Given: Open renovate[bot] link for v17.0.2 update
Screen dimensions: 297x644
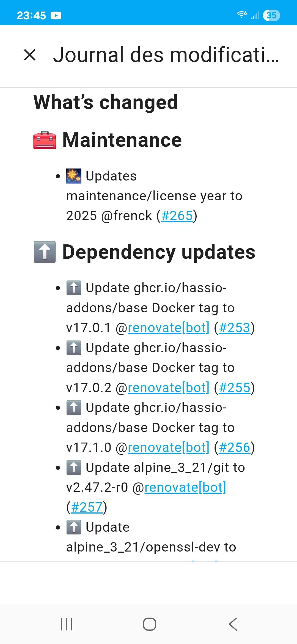Looking at the screenshot, I should pyautogui.click(x=169, y=388).
